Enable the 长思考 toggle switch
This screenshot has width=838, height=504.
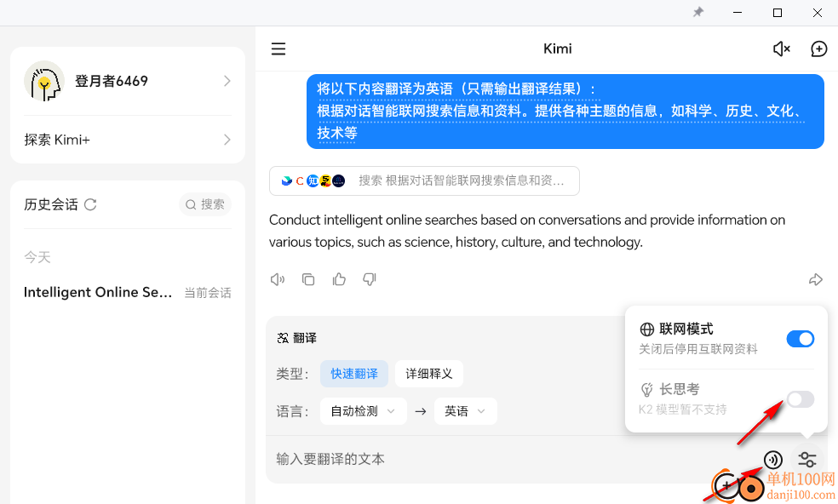point(800,399)
